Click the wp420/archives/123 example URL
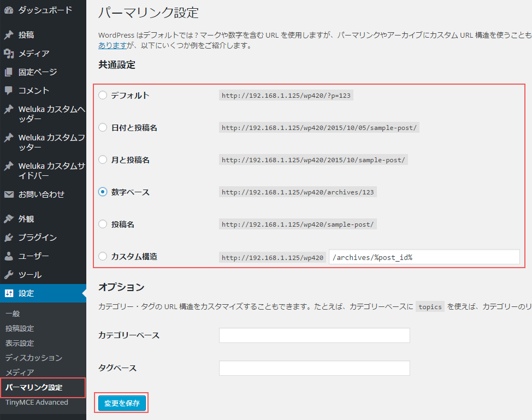The width and height of the screenshot is (532, 420). (298, 192)
